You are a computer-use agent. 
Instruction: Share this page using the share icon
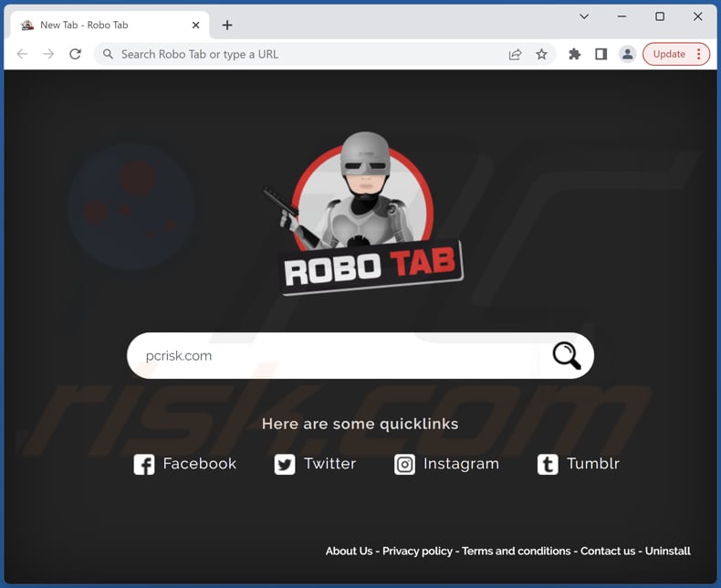[x=515, y=54]
